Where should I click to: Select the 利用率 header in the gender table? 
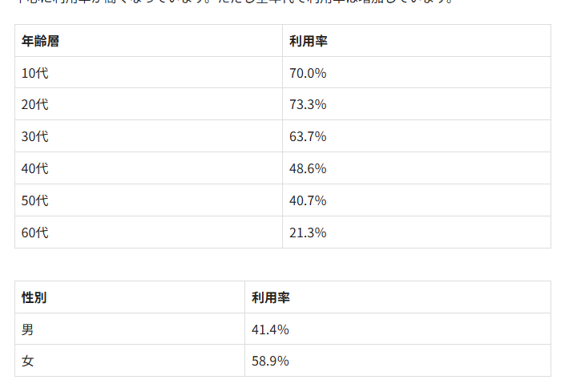[x=271, y=297]
